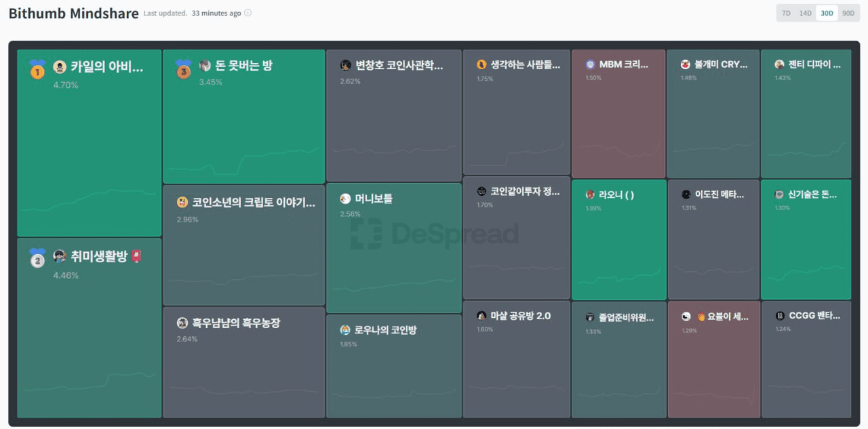Click the MBM 크리 channel avatar icon
The width and height of the screenshot is (868, 429).
pyautogui.click(x=591, y=64)
